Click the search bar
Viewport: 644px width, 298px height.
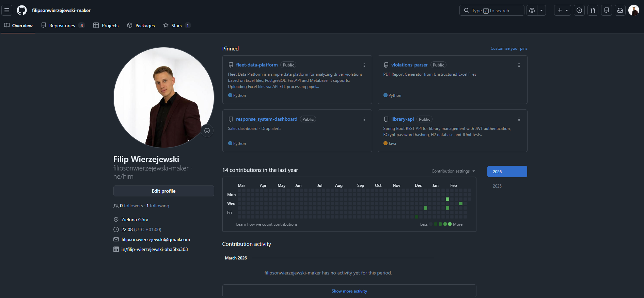pyautogui.click(x=492, y=10)
